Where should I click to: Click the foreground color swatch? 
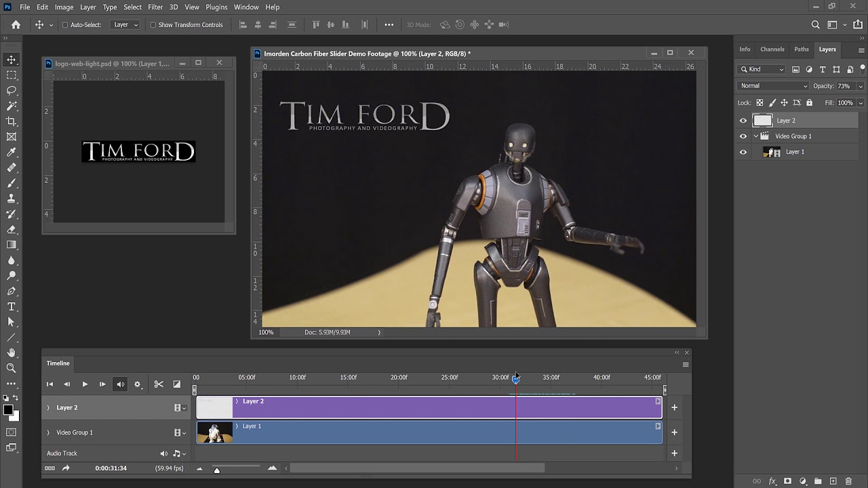point(7,409)
